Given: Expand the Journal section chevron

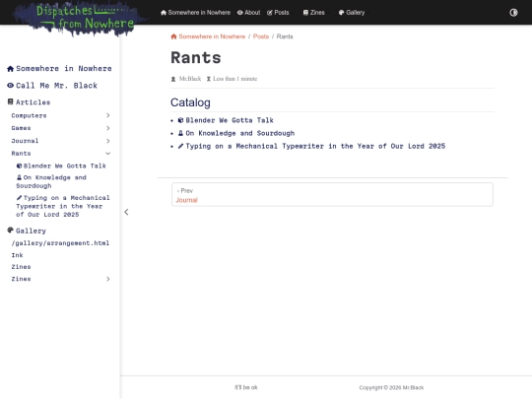Looking at the screenshot, I should (108, 141).
